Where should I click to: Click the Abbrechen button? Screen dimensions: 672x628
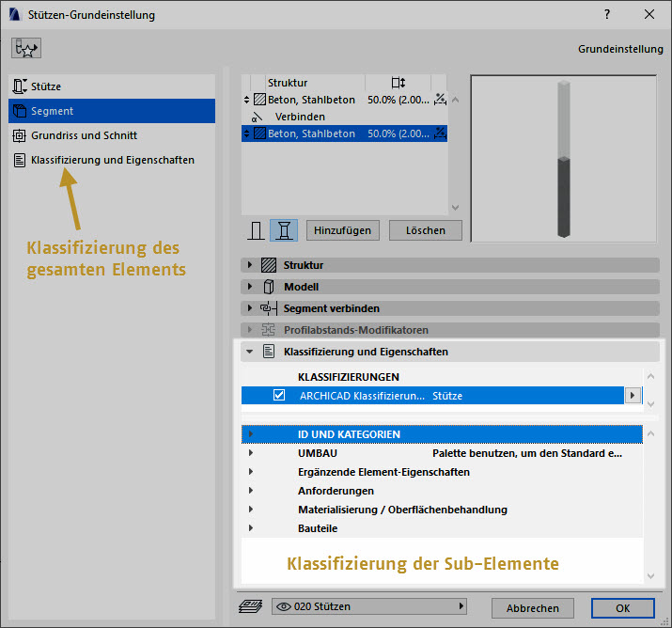533,608
